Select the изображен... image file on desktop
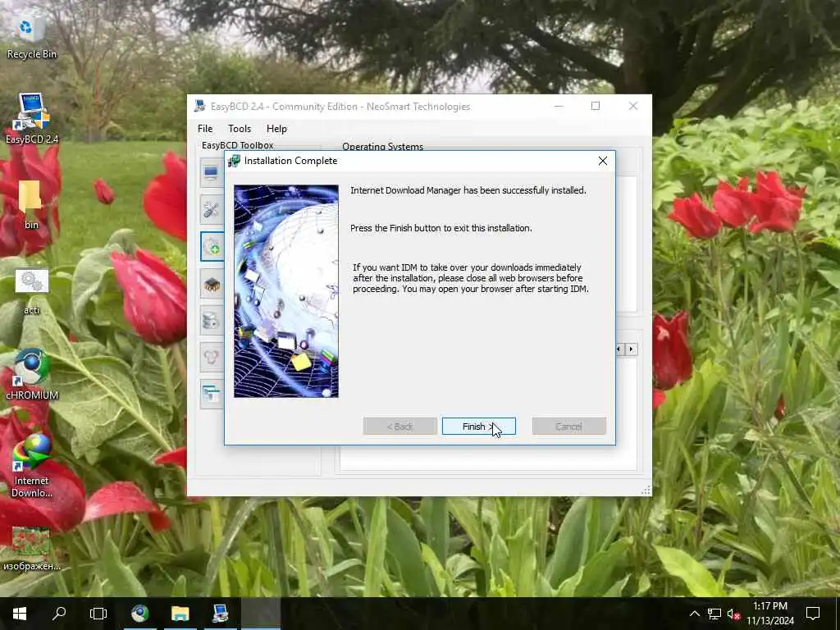 click(x=32, y=549)
